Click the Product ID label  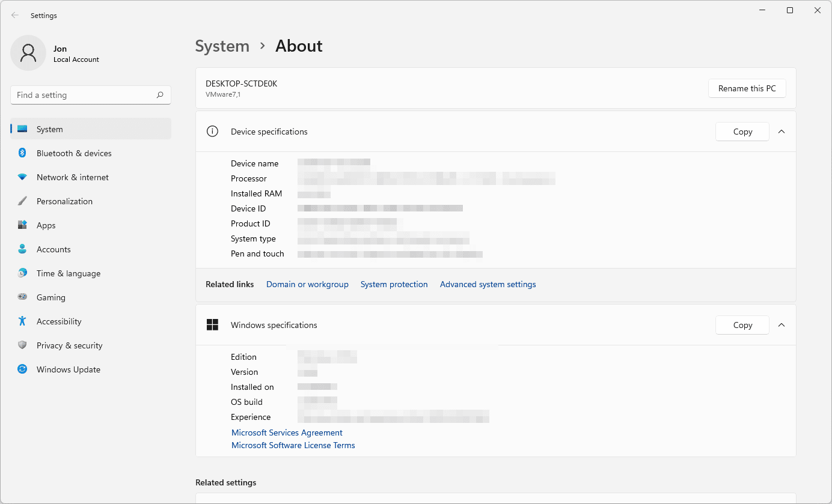click(251, 223)
